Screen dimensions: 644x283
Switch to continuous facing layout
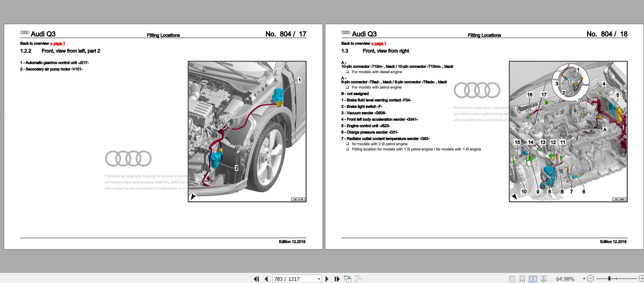[x=543, y=279]
